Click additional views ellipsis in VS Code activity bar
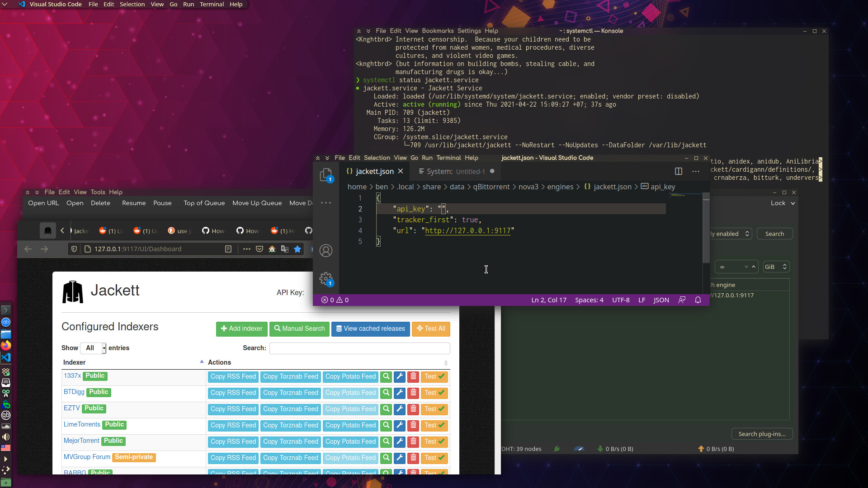 [x=326, y=203]
